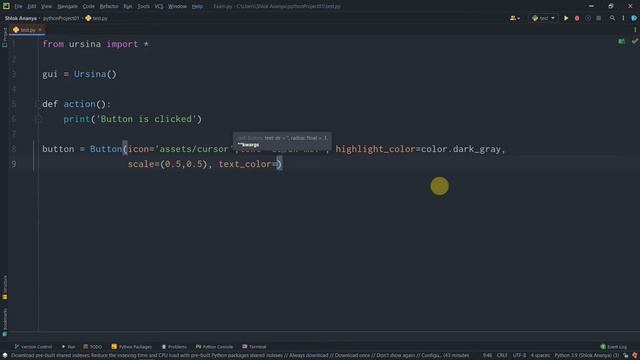Open Python Packages tool window

pos(131,347)
